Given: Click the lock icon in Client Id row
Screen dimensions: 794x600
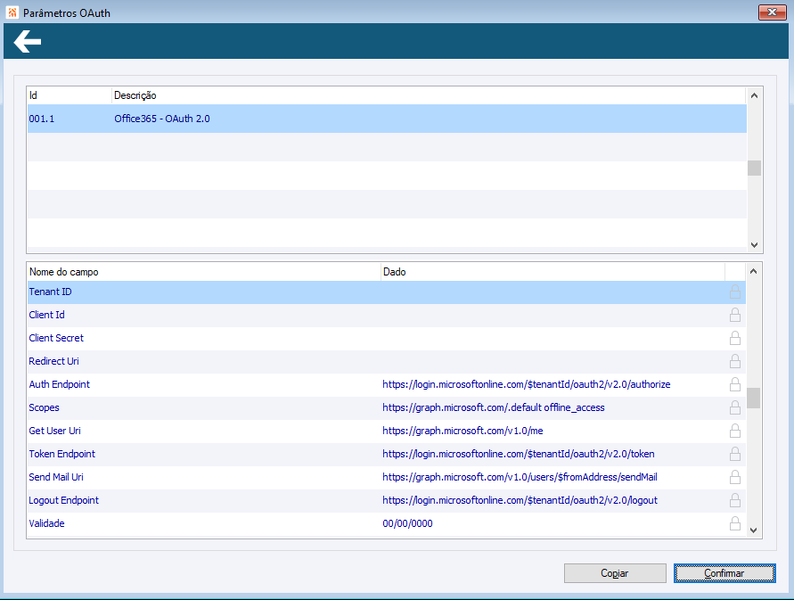Looking at the screenshot, I should [x=735, y=315].
